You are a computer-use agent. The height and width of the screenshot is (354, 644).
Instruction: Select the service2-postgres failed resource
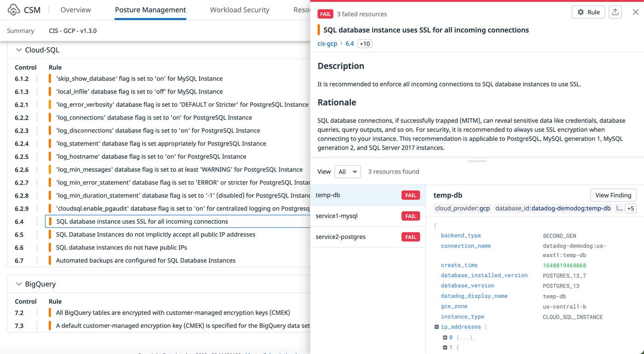point(341,237)
